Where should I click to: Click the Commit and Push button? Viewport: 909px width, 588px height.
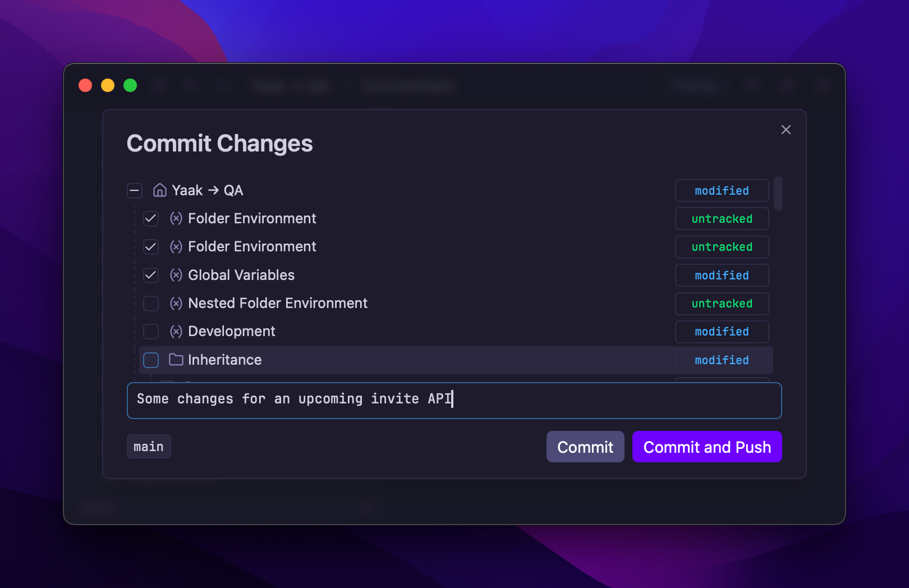tap(706, 447)
